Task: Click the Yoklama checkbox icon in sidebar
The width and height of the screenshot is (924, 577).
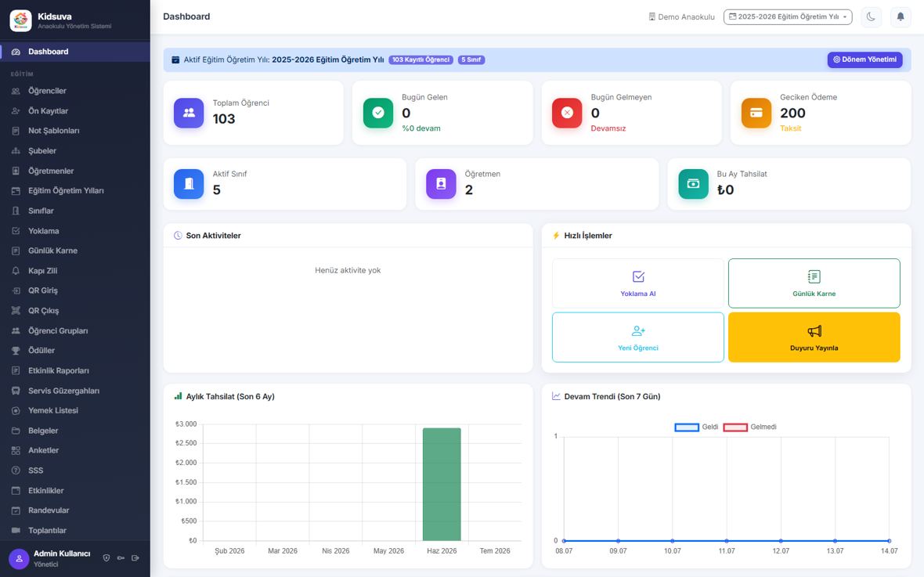Action: pos(16,231)
